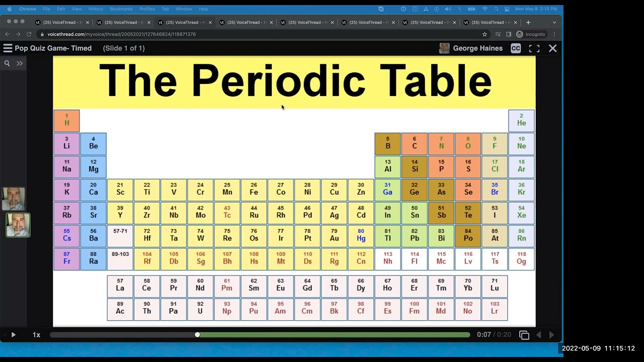The height and width of the screenshot is (362, 644).
Task: Click the timeline scrubber handle
Action: [x=197, y=335]
